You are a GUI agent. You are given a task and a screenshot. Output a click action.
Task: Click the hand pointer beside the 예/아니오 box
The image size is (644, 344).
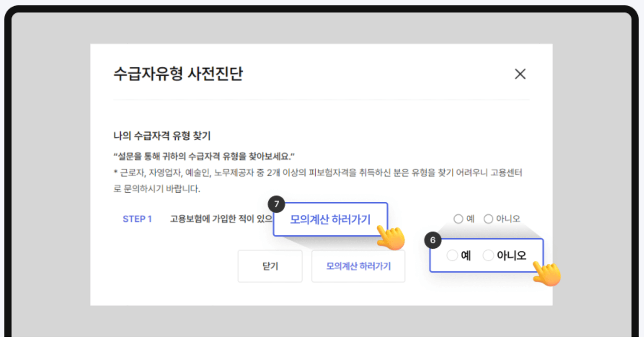pos(547,276)
